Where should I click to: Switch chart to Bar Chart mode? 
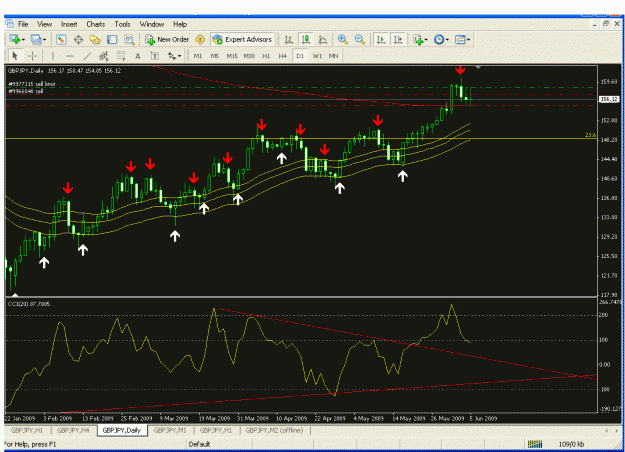click(289, 39)
